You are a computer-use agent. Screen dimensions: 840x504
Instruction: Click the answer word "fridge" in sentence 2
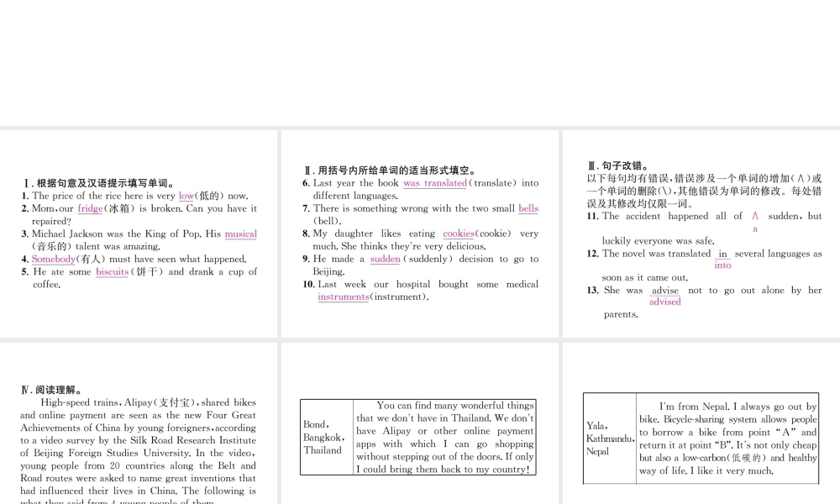point(90,209)
